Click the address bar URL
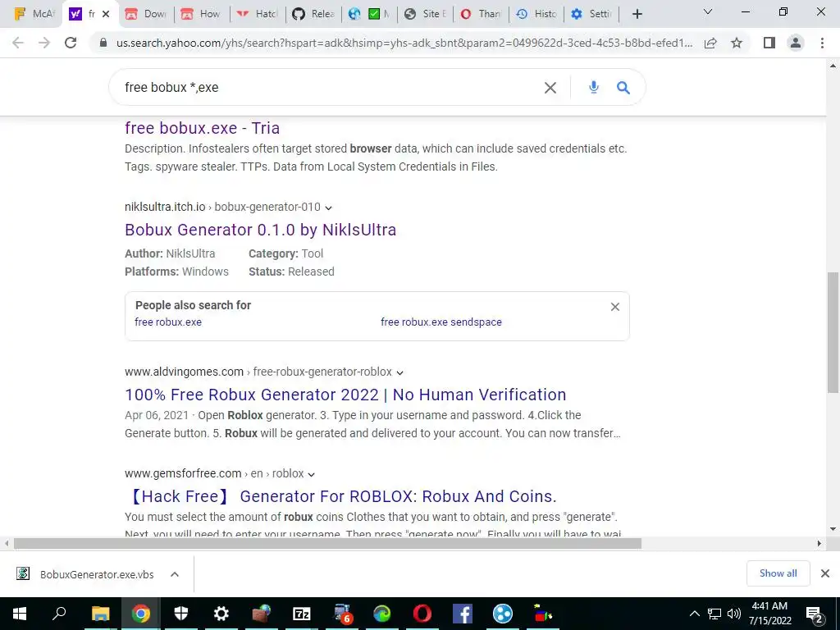 click(x=404, y=43)
